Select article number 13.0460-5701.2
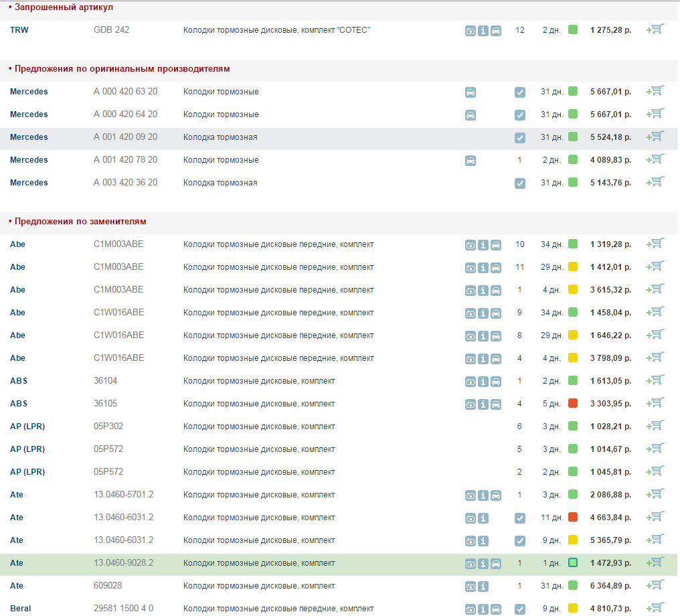Viewport: 680px width, 616px height. click(124, 495)
